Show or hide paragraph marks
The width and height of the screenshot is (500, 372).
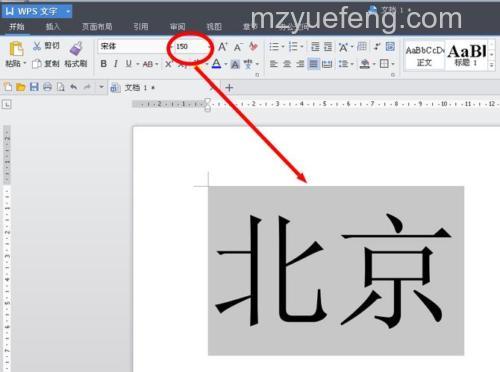click(377, 46)
